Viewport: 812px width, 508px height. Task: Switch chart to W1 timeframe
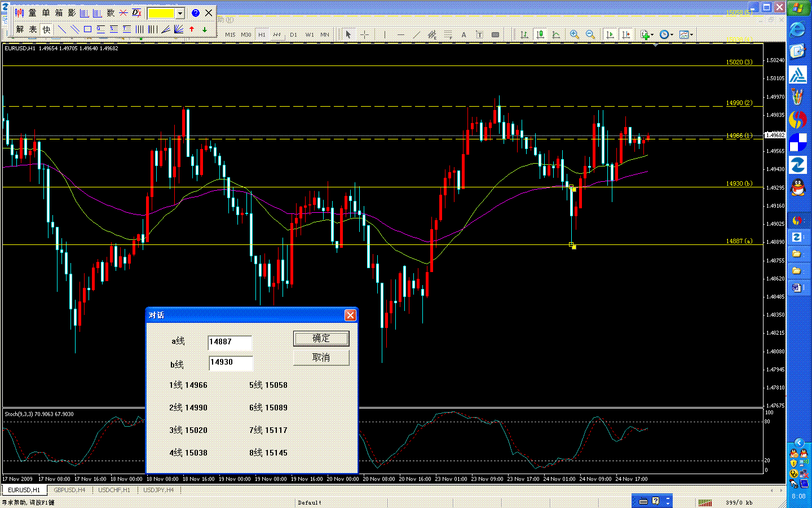310,35
